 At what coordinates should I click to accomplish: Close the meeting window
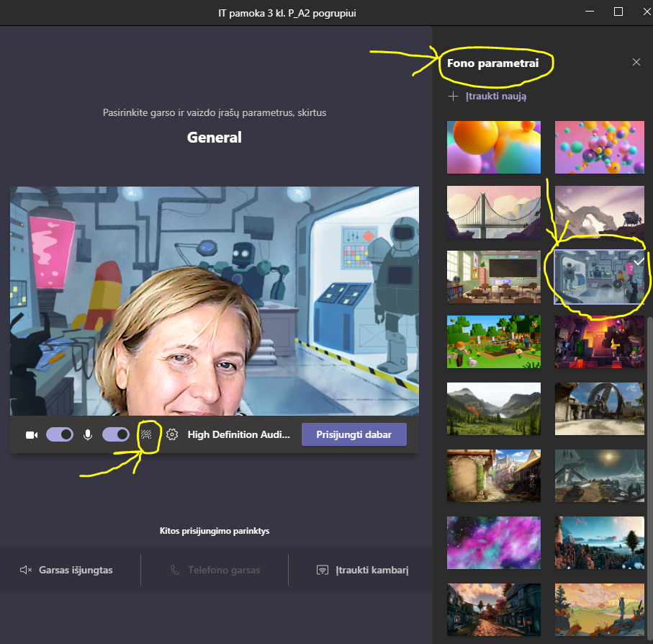click(x=647, y=12)
